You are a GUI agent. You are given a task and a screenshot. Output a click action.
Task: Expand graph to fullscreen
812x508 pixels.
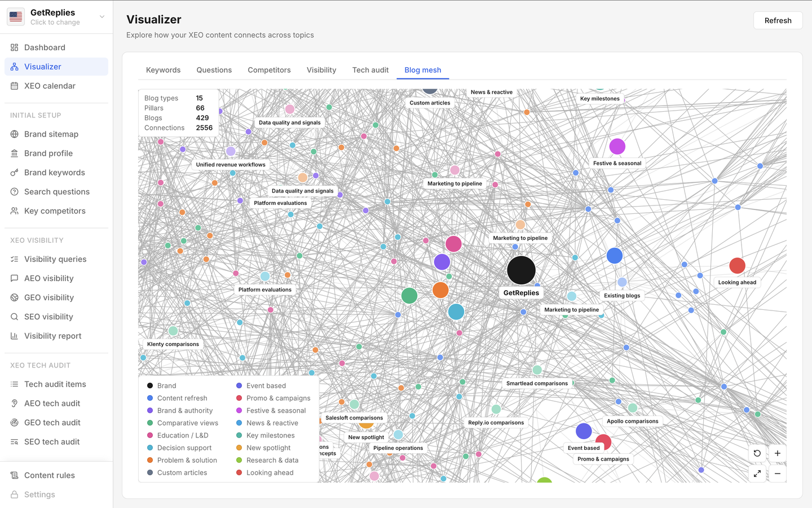757,474
